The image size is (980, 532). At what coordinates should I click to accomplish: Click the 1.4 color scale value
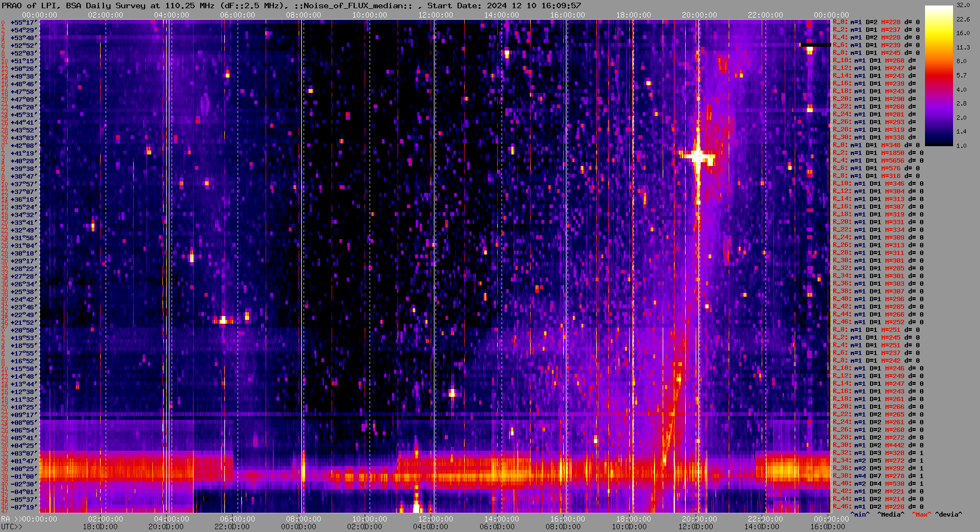(961, 131)
